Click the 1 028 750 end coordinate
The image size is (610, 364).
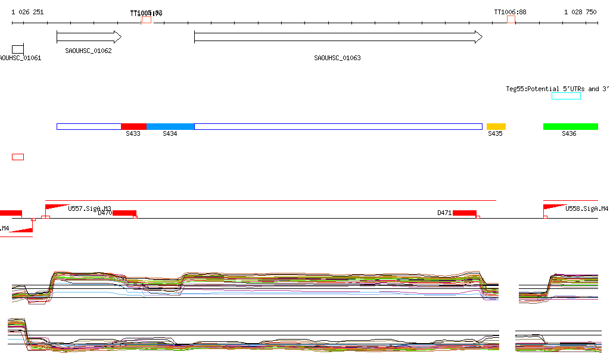[580, 12]
